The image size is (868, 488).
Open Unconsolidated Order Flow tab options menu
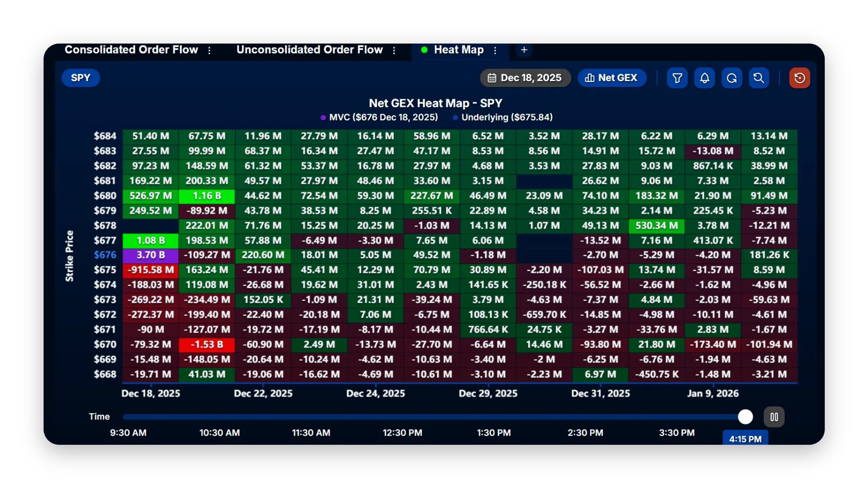394,50
